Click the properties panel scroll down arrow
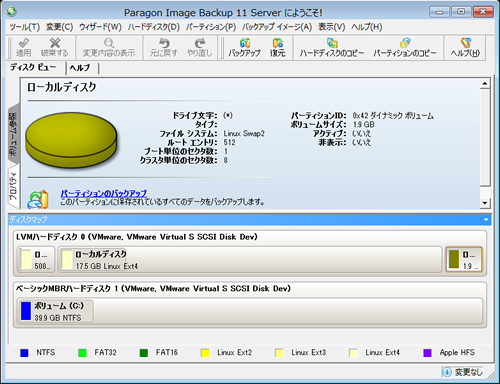 (x=485, y=203)
